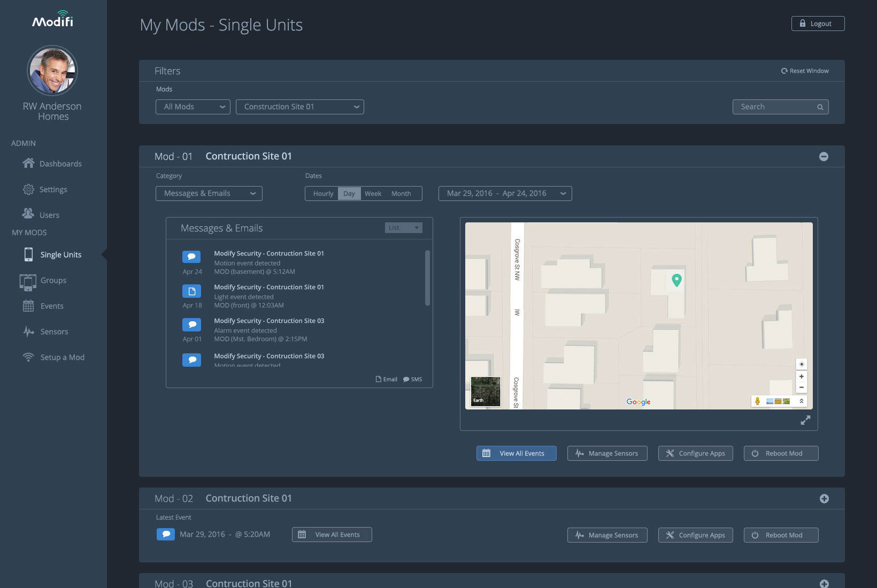The height and width of the screenshot is (588, 877).
Task: Click Apr 01 alarm message icon
Action: coord(191,324)
